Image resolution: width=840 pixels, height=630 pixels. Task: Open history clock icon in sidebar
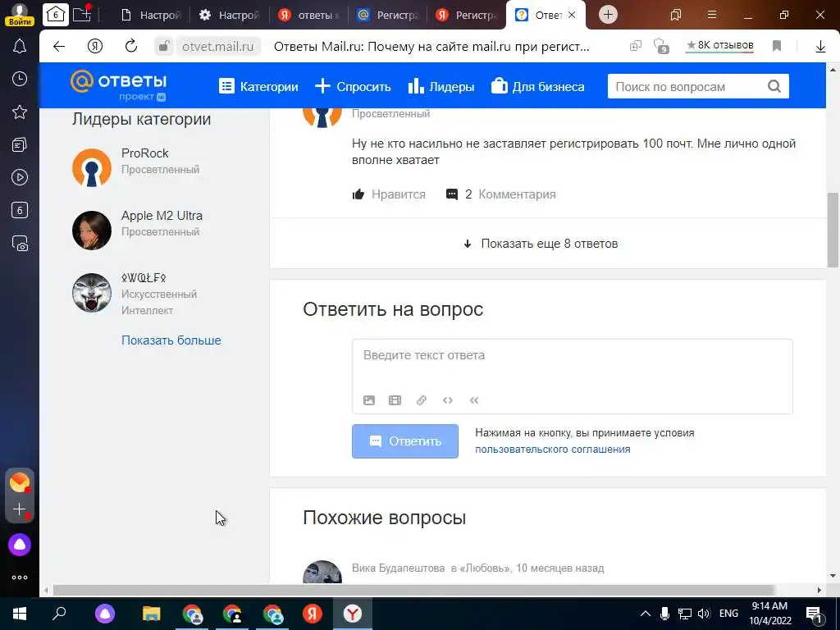[20, 80]
